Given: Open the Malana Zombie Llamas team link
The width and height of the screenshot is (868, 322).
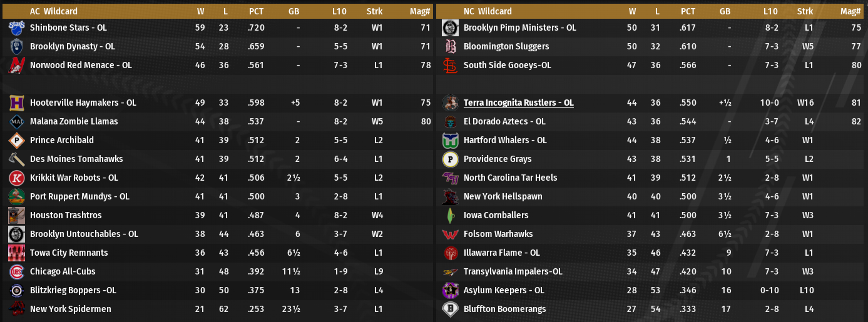Looking at the screenshot, I should click(x=74, y=121).
